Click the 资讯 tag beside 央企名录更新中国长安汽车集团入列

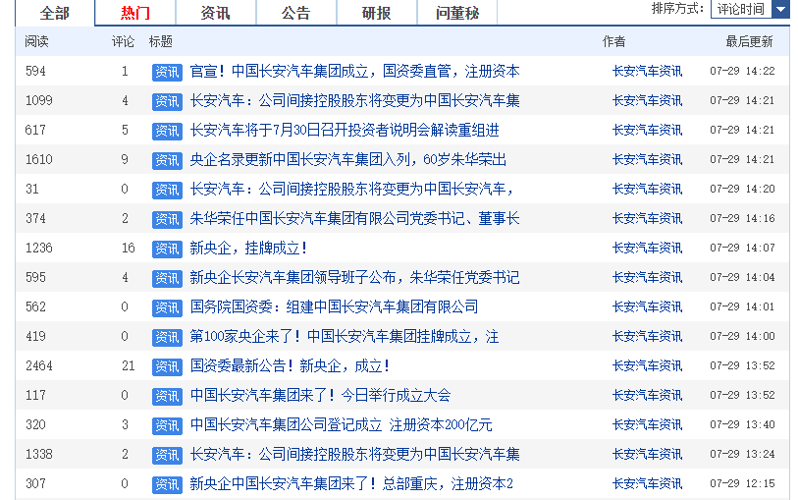pos(167,161)
